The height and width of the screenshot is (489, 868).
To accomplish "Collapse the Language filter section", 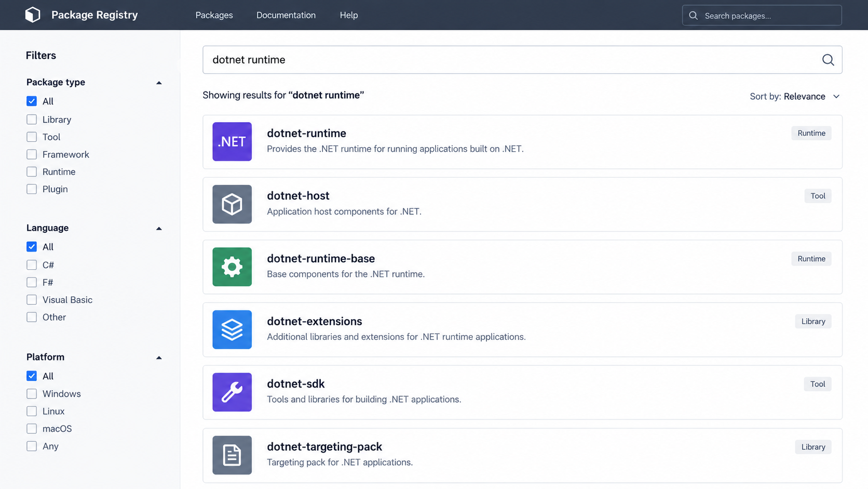I will tap(159, 228).
